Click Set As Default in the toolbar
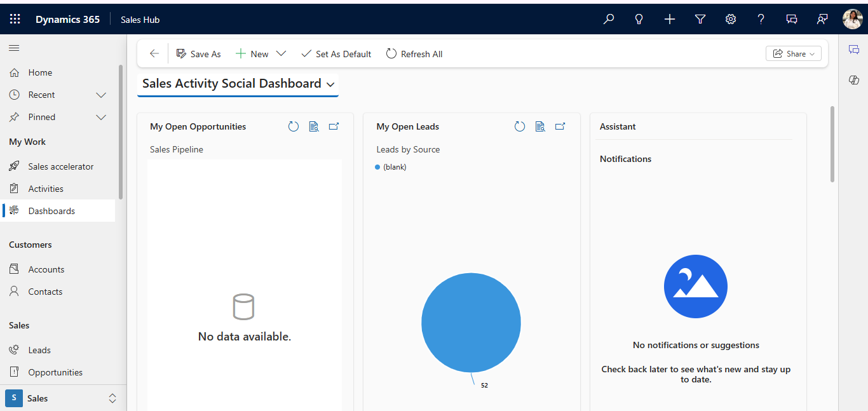 [x=336, y=53]
